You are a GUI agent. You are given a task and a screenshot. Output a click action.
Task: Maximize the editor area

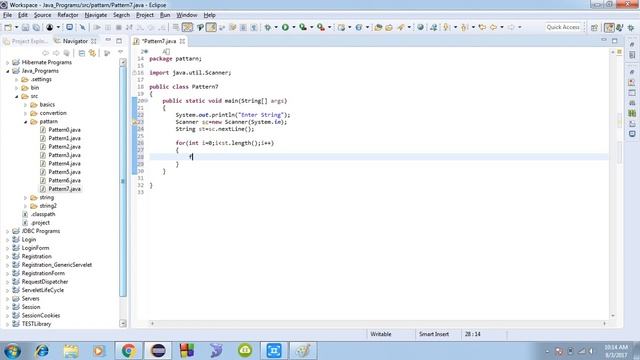615,40
